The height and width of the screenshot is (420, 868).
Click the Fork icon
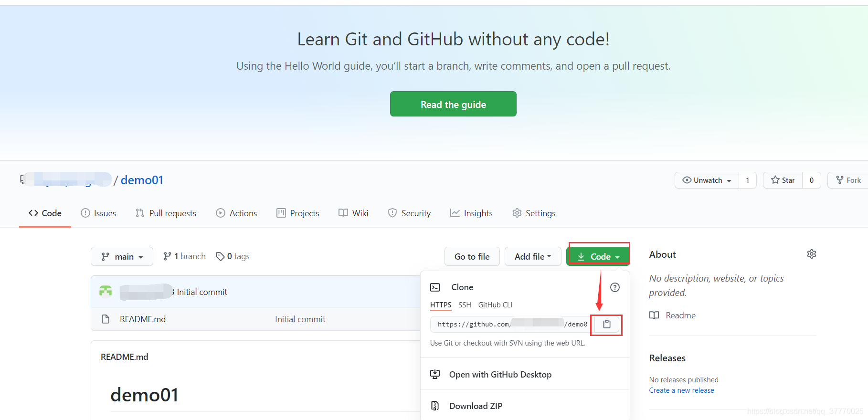[840, 180]
